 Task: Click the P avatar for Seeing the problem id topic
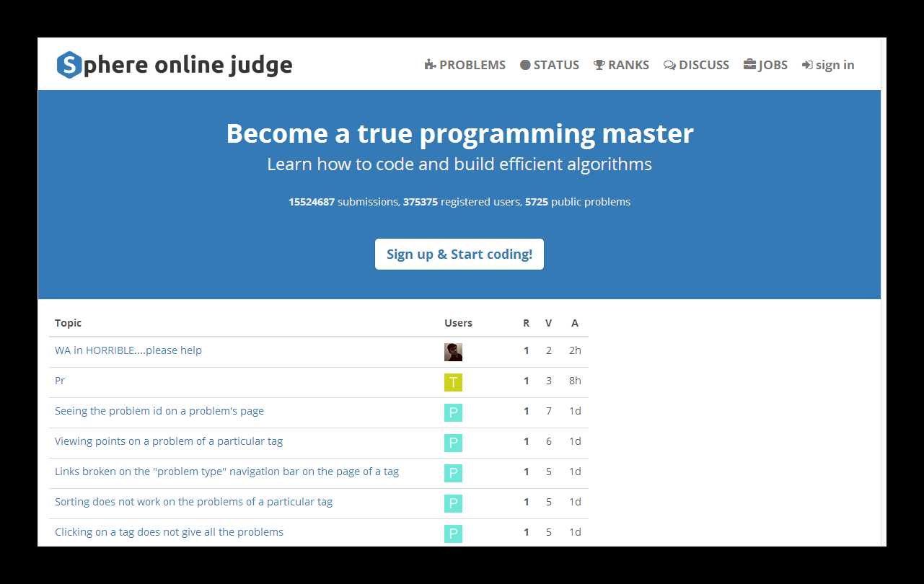click(453, 412)
